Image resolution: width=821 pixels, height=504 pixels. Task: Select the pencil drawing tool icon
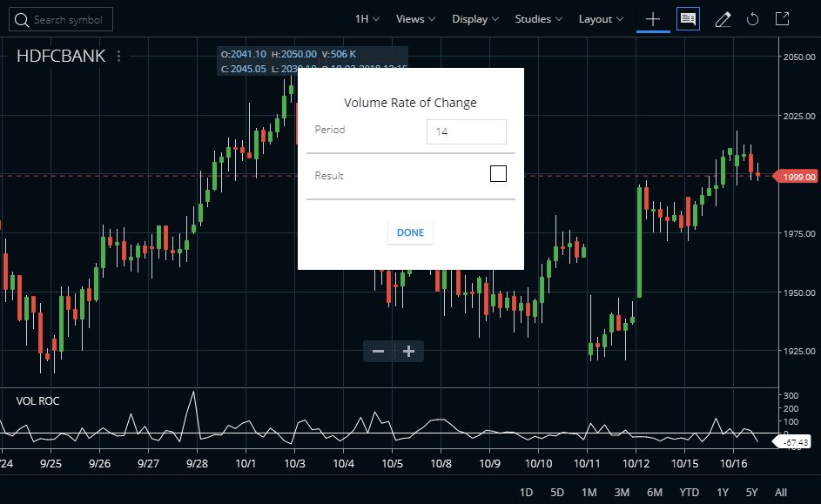(723, 20)
